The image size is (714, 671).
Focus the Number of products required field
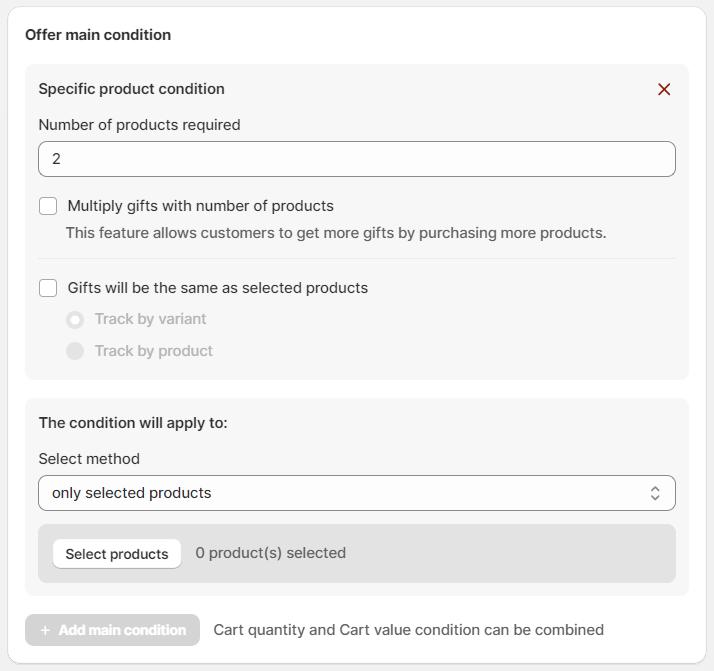[356, 159]
